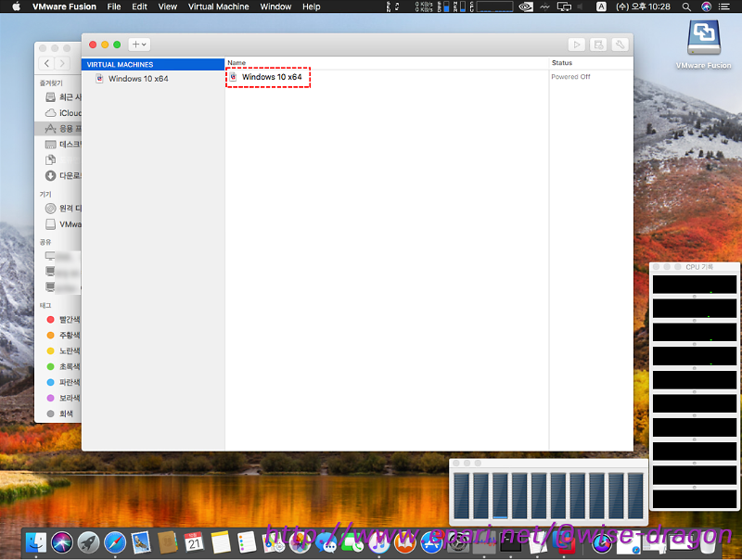Image resolution: width=742 pixels, height=560 pixels.
Task: Open Desktop folder in Finder sidebar
Action: (63, 145)
